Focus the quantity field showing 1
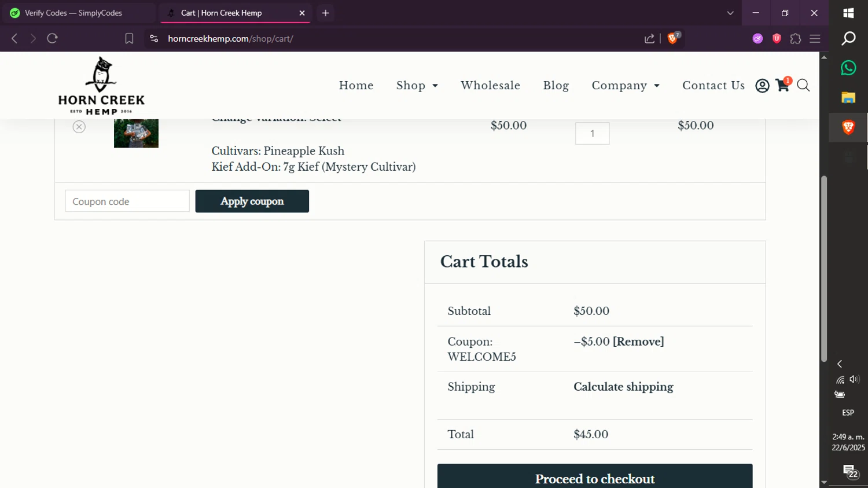The image size is (868, 488). point(592,134)
